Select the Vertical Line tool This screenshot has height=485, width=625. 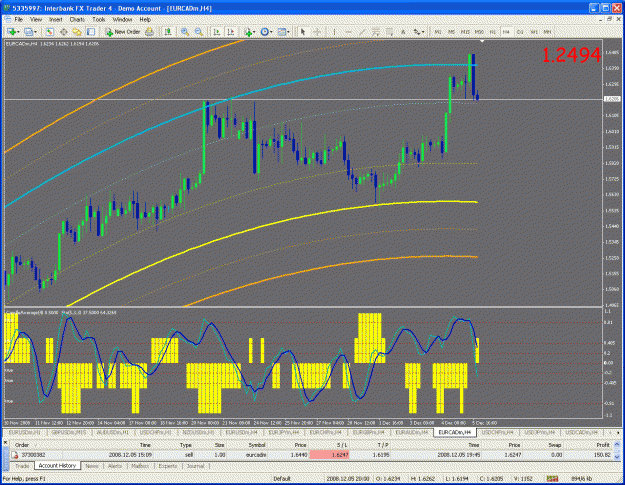click(334, 32)
